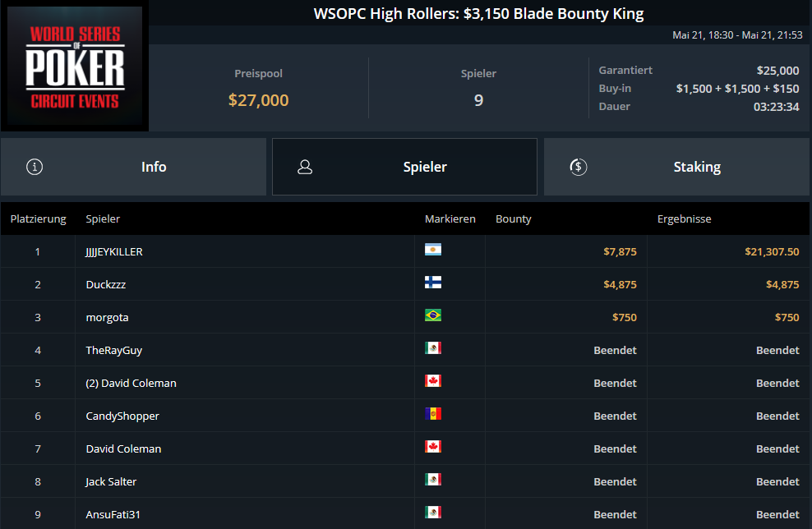Switch to the Staking tab
The height and width of the screenshot is (529, 812).
click(676, 167)
